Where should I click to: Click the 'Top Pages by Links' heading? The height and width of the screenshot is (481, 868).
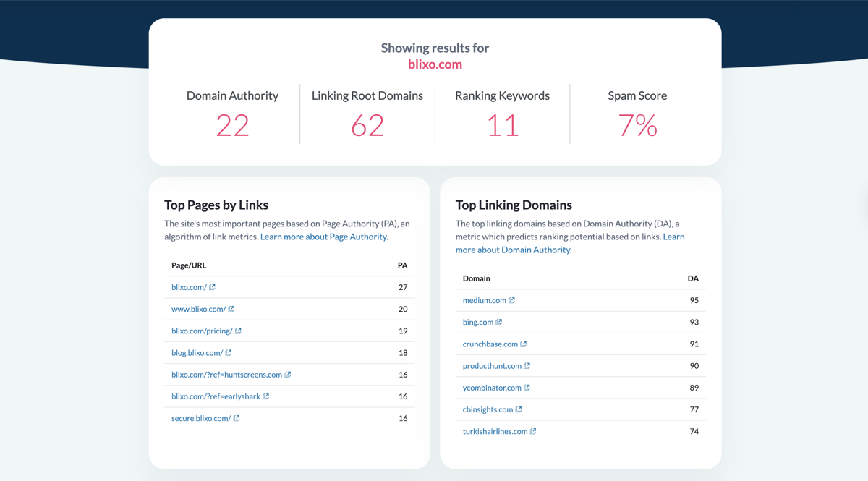click(x=216, y=205)
